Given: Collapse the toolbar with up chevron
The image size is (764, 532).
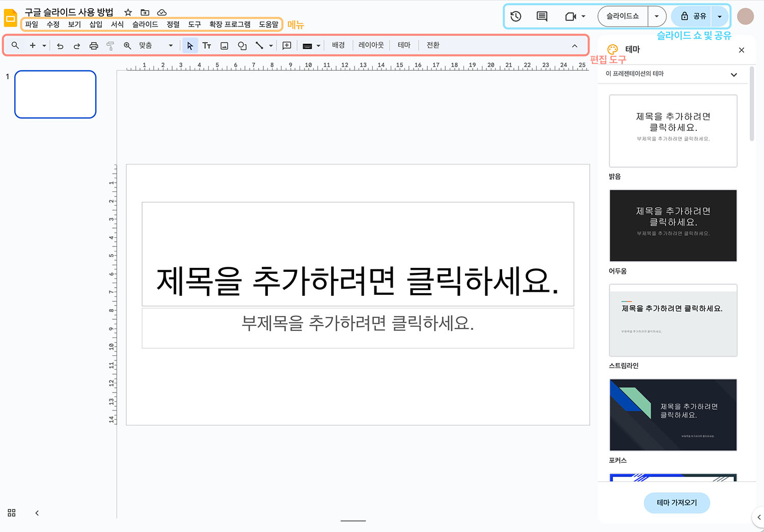Looking at the screenshot, I should pos(575,46).
